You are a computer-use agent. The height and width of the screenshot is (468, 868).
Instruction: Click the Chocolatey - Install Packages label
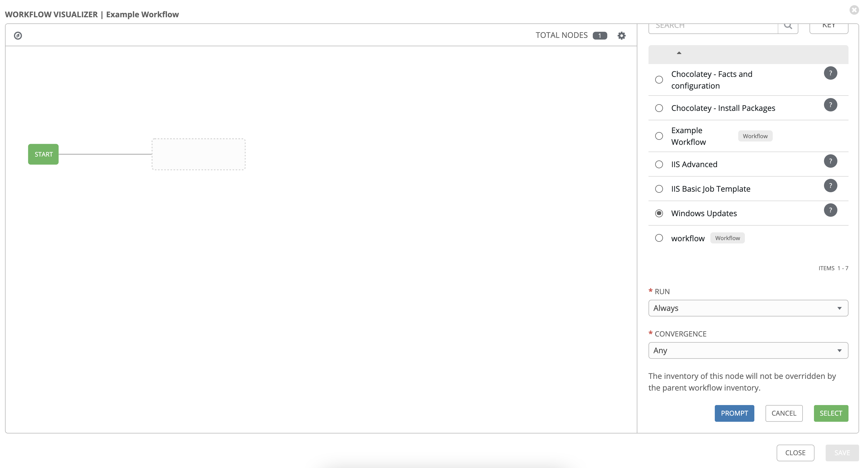[723, 108]
